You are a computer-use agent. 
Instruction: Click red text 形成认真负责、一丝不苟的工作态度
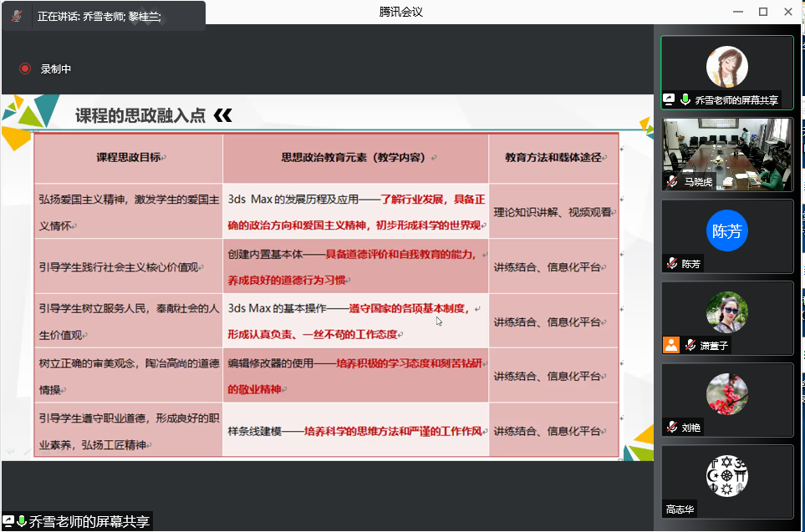pos(313,335)
